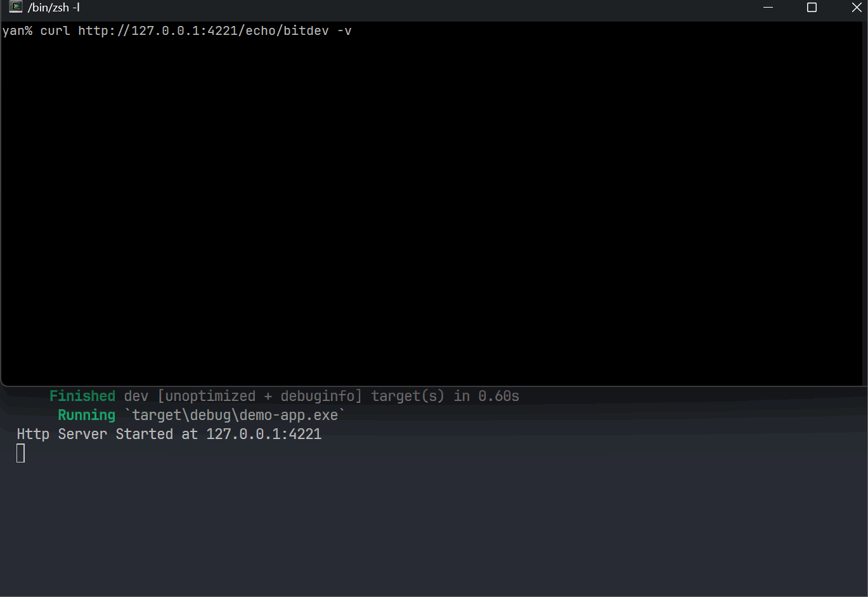This screenshot has width=868, height=597.
Task: Click the Http Server Started line
Action: click(169, 434)
